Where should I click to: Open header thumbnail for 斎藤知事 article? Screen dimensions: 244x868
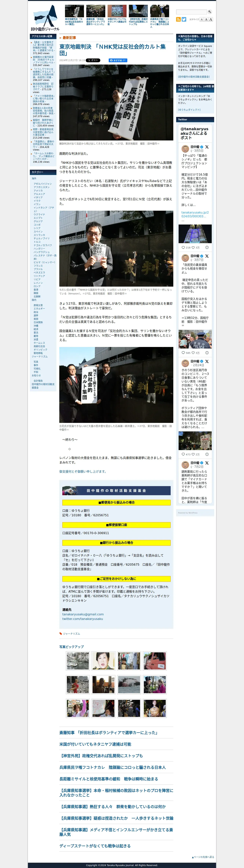pos(96,11)
